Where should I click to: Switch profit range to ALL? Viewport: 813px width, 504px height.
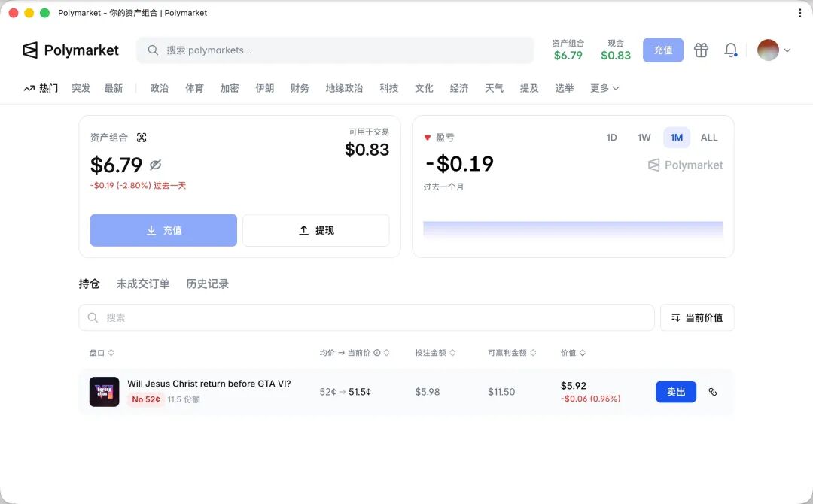click(x=708, y=138)
